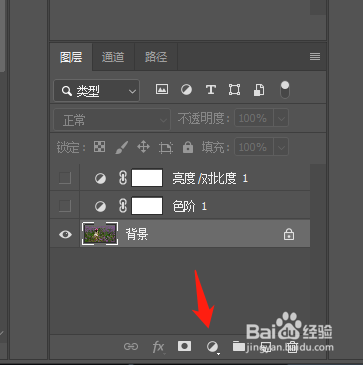Viewport: 363px width, 365px height.
Task: Click prevent artboard auto-nesting lock icon
Action: pos(166,147)
